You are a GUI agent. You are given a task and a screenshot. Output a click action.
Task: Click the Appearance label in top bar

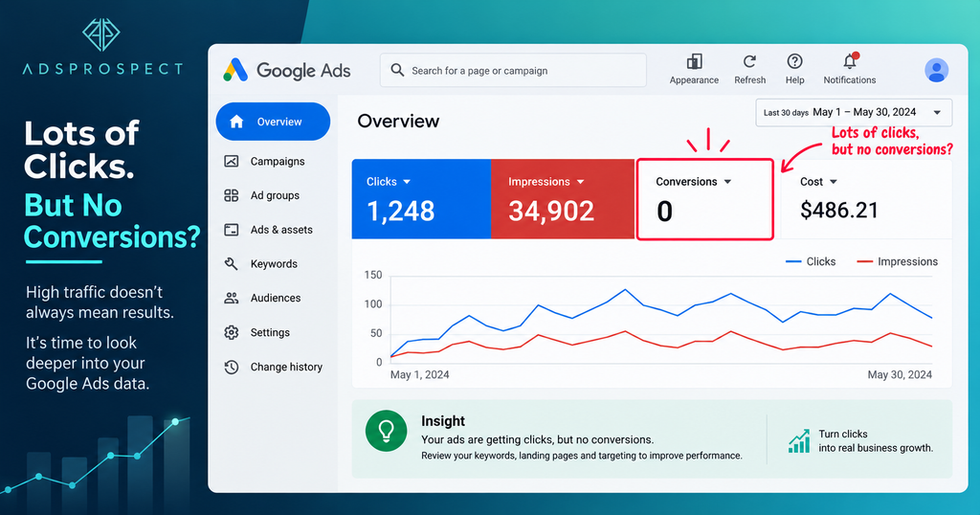(x=694, y=80)
